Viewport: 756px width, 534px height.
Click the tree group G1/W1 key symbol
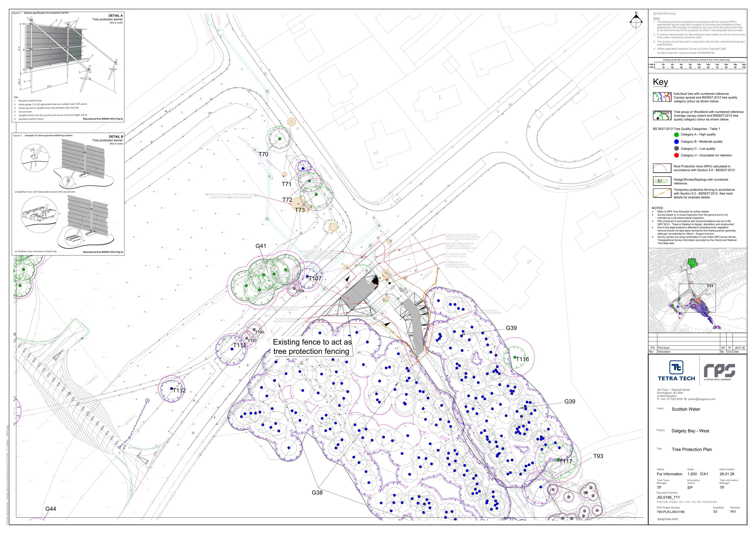662,115
